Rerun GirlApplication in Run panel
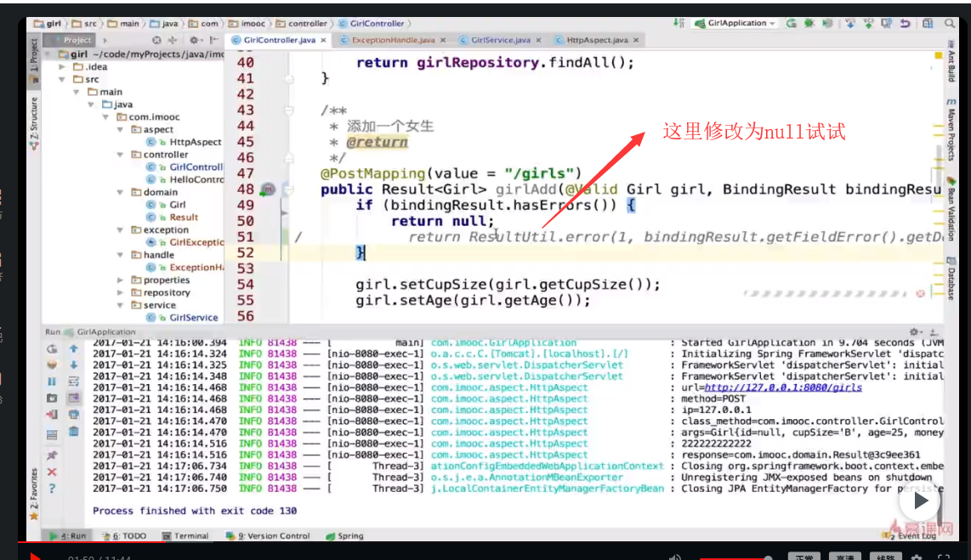The image size is (971, 560). click(52, 349)
